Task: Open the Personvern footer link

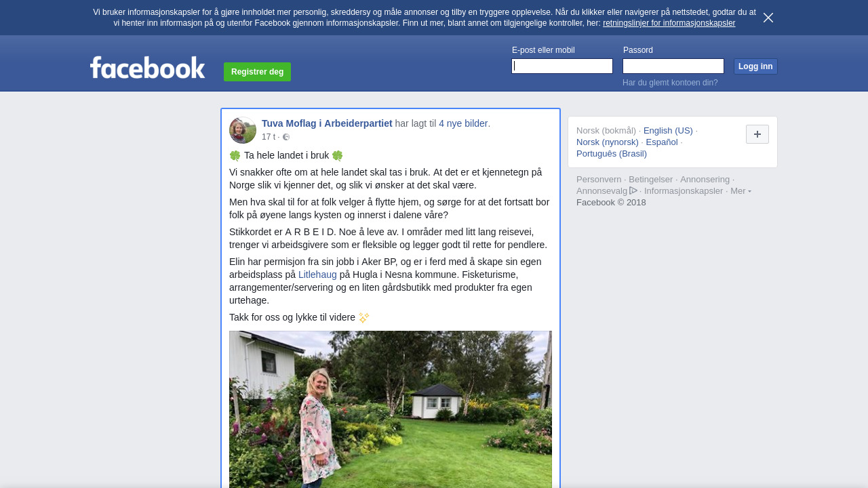Action: [x=599, y=180]
